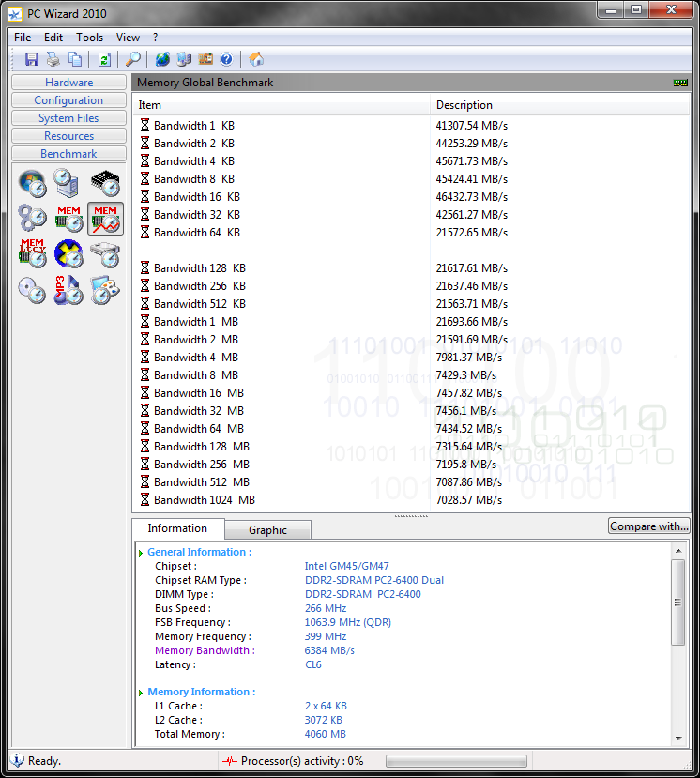Run the DirectX yellow X benchmark icon
700x778 pixels.
pos(68,253)
